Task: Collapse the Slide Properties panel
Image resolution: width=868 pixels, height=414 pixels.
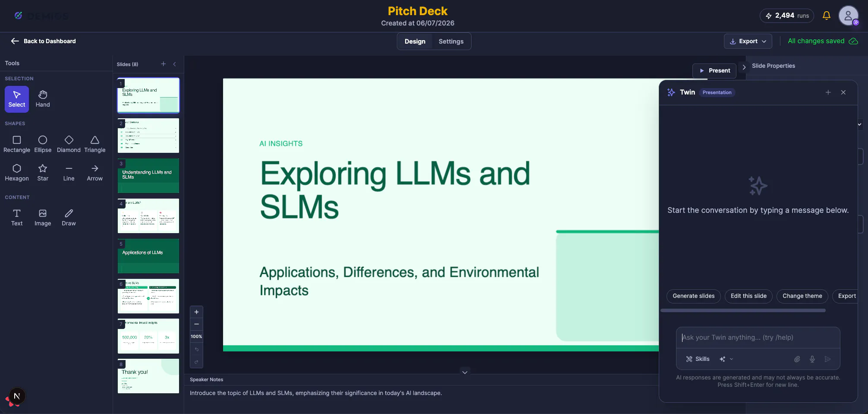Action: coord(744,67)
